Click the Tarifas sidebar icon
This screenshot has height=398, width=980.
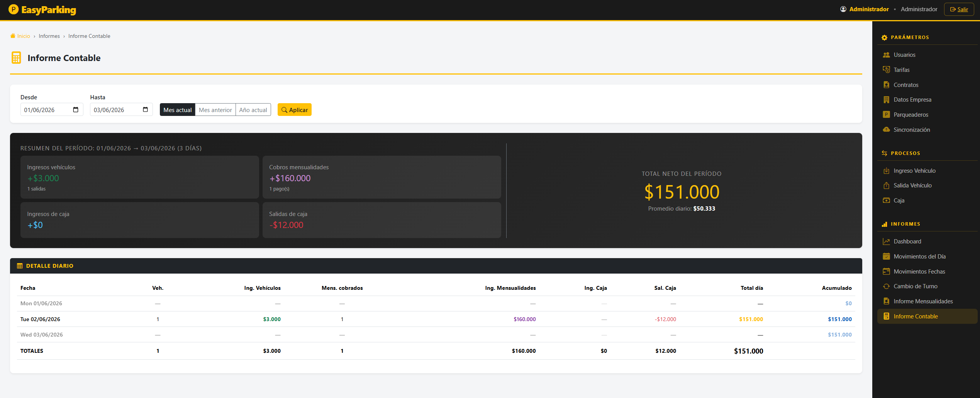click(887, 70)
